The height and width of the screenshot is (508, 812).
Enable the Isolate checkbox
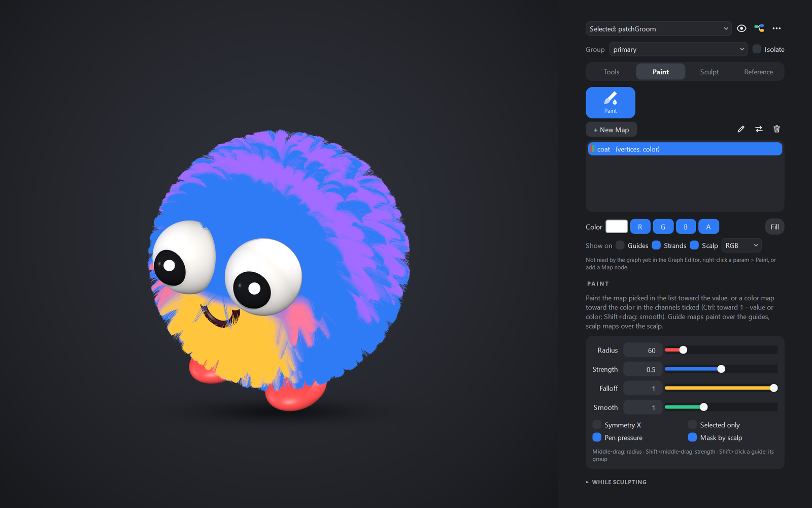tap(757, 49)
